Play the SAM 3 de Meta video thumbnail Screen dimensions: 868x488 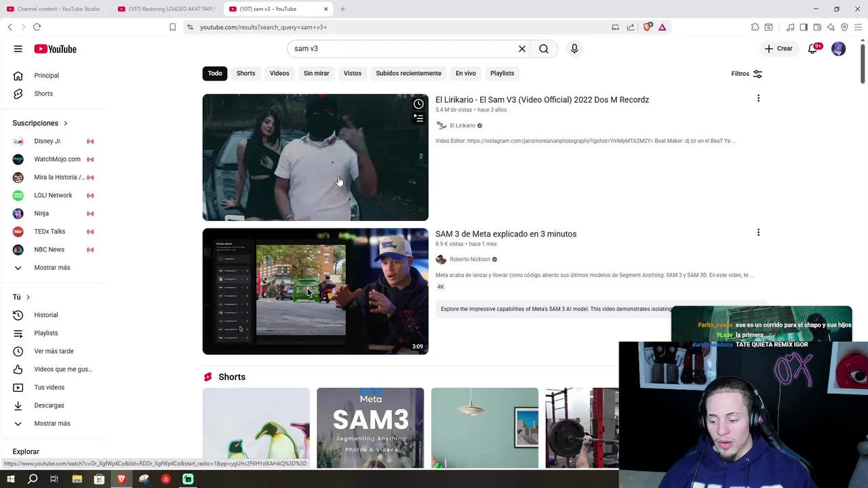coord(315,291)
